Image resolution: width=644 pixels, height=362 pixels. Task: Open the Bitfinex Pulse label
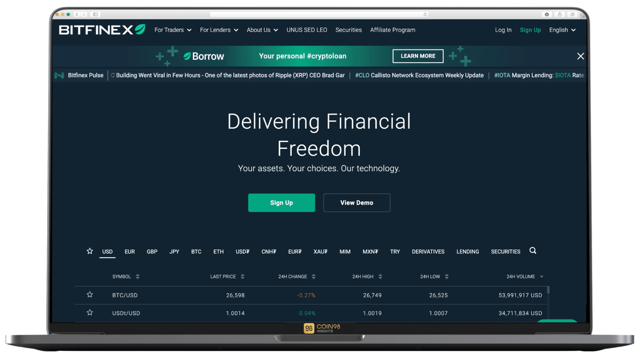86,75
